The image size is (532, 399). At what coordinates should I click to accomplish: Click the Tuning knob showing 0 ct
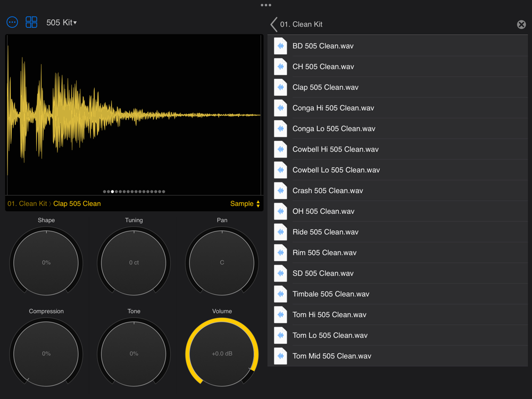[134, 262]
